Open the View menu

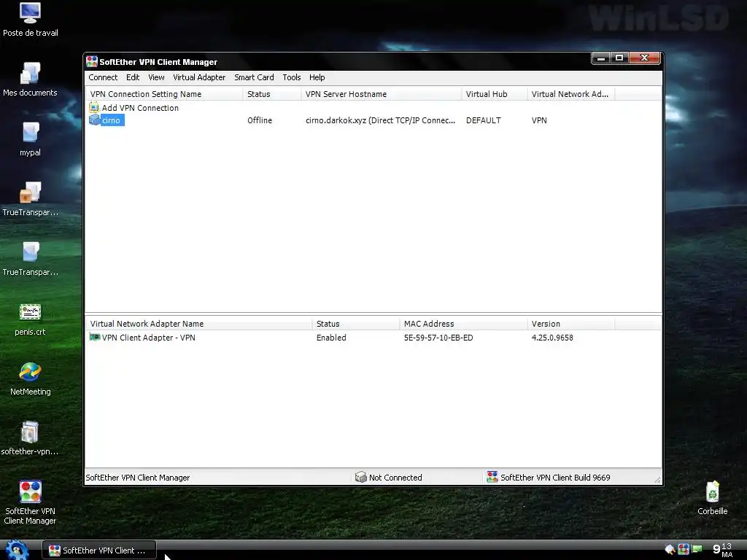(x=156, y=77)
